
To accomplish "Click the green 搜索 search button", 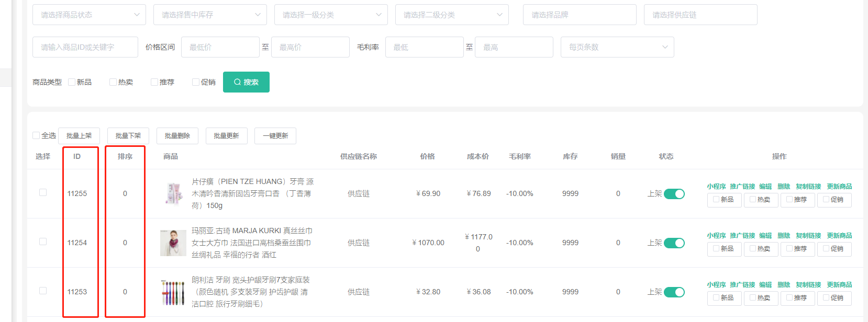I will point(246,82).
